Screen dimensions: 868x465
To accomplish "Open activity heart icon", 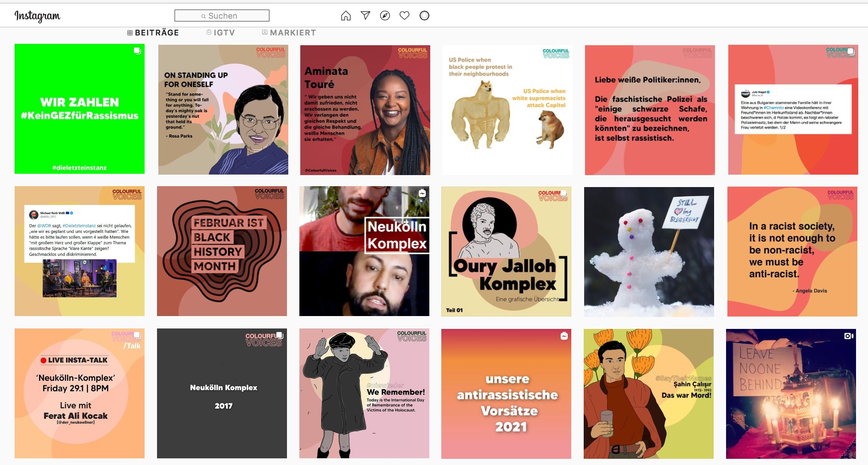I will pos(405,16).
